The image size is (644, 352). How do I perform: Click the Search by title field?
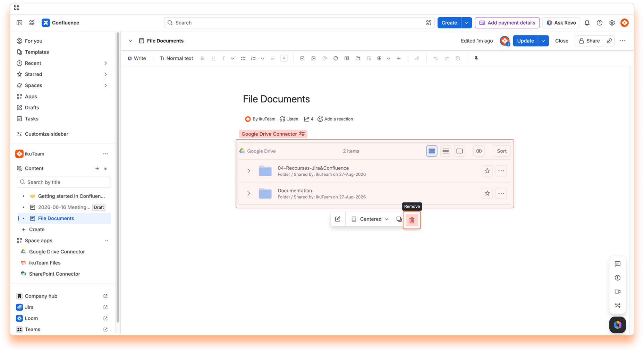click(64, 182)
